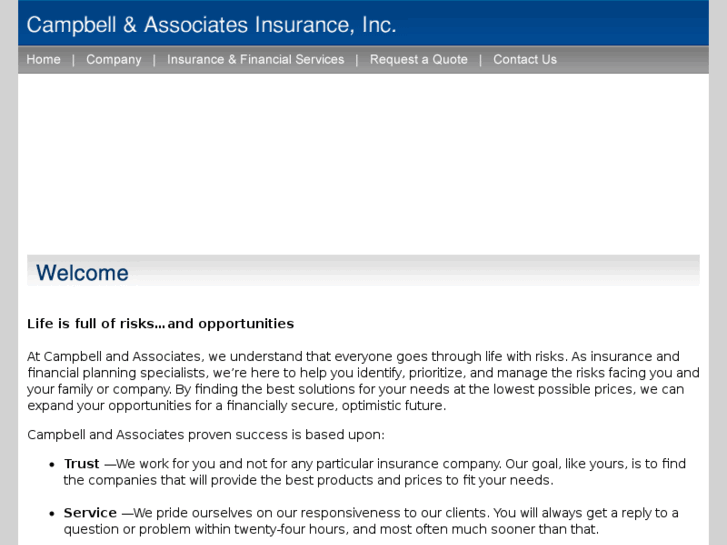Image resolution: width=727 pixels, height=545 pixels.
Task: Click the Request a Quote link
Action: (x=418, y=60)
